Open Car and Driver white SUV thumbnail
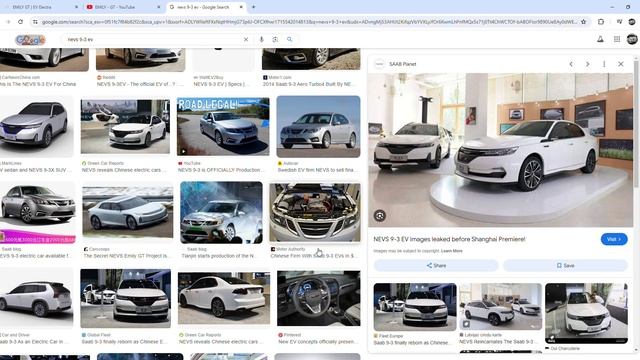Screen dimensions: 640x360 coord(37,298)
